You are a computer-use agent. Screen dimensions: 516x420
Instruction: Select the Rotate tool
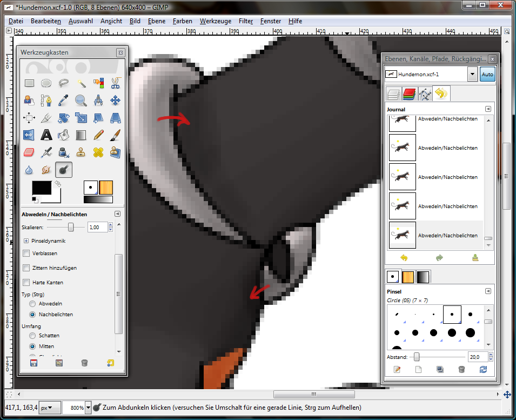click(64, 117)
